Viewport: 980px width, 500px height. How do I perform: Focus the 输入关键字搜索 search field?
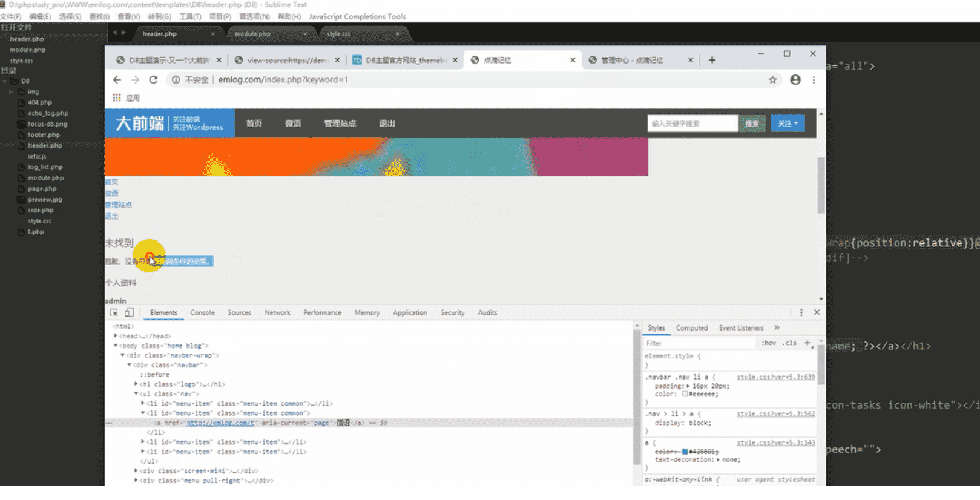pos(692,123)
